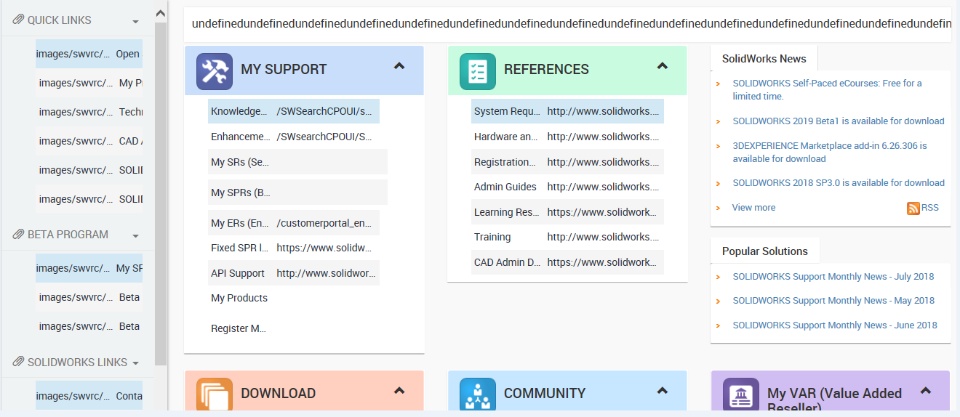Open Admin Guides reference
960x417 pixels.
pyautogui.click(x=568, y=187)
